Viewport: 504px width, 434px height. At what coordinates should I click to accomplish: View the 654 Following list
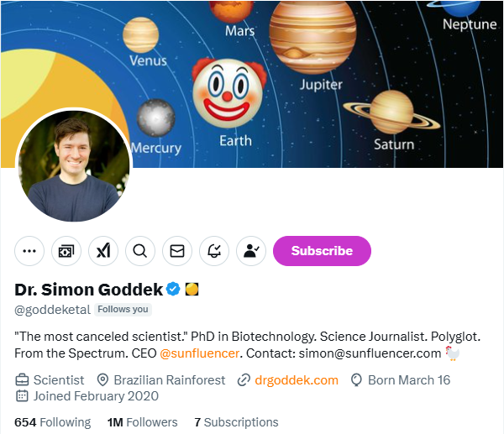coord(52,422)
